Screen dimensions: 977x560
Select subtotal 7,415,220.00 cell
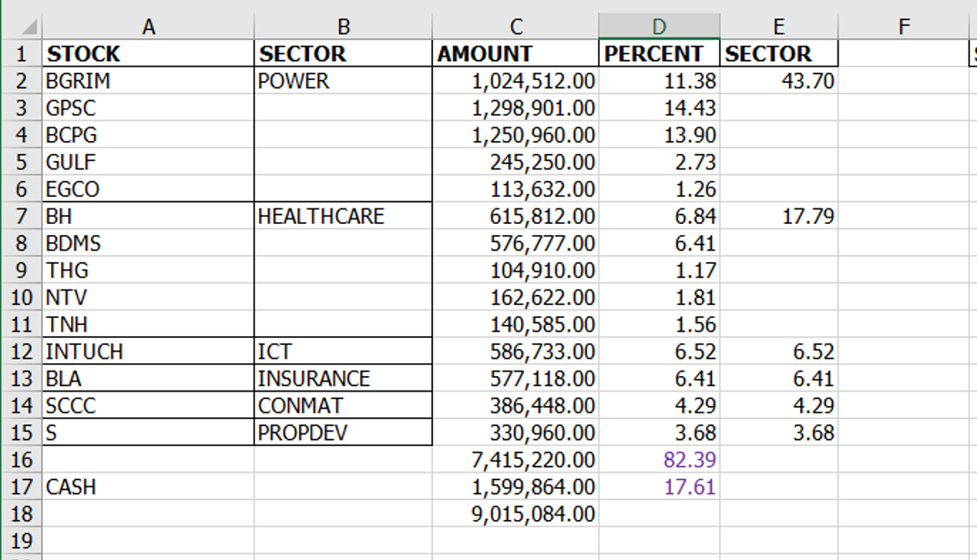(515, 460)
